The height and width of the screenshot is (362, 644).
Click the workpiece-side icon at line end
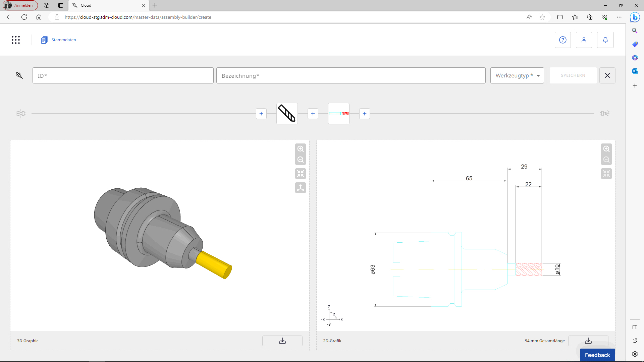[605, 114]
